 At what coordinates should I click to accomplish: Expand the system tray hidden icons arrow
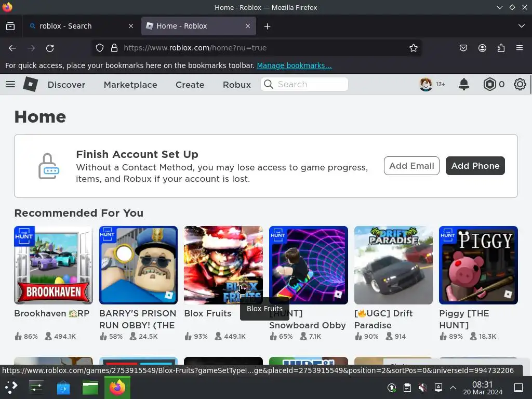click(x=453, y=387)
